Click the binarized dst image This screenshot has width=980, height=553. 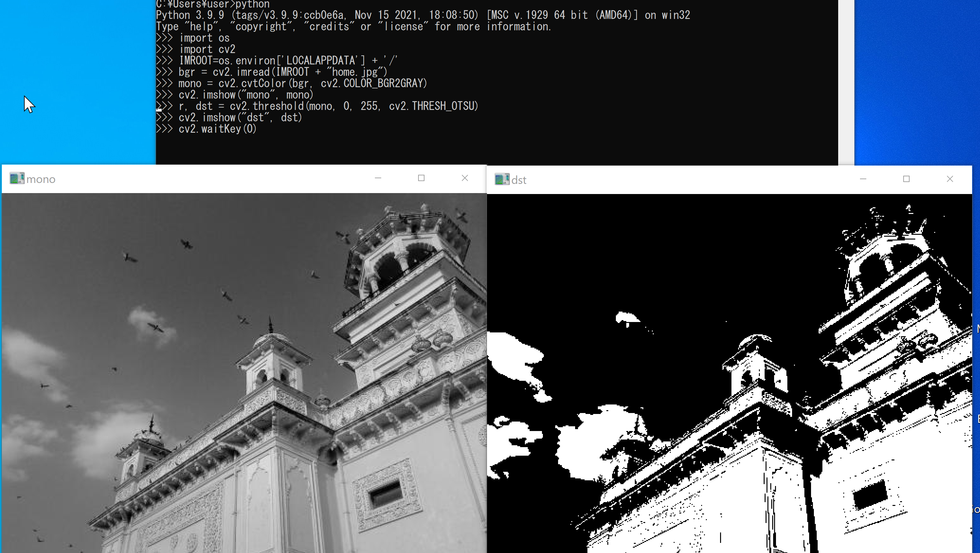[x=729, y=374]
